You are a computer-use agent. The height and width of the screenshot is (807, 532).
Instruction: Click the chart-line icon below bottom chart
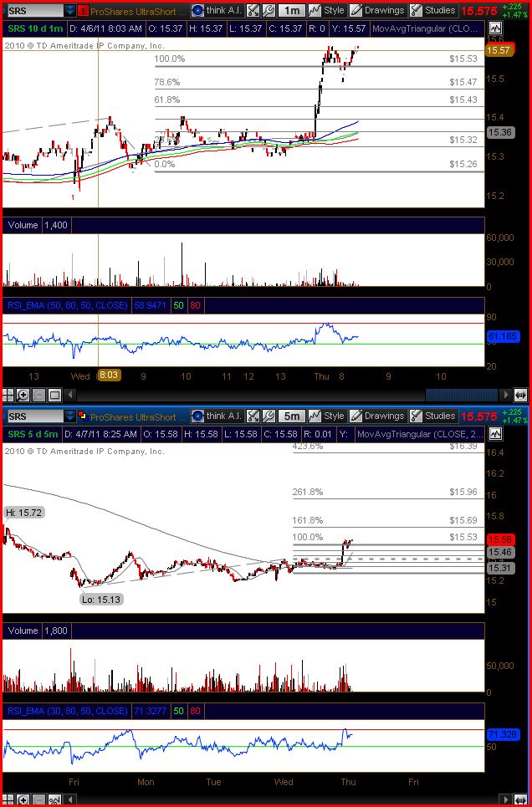click(54, 800)
